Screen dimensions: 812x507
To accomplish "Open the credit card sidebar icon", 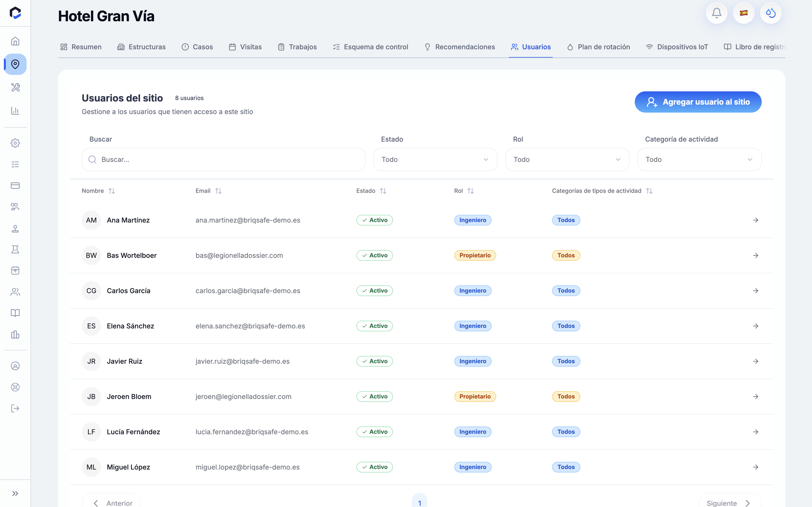I will pyautogui.click(x=15, y=185).
